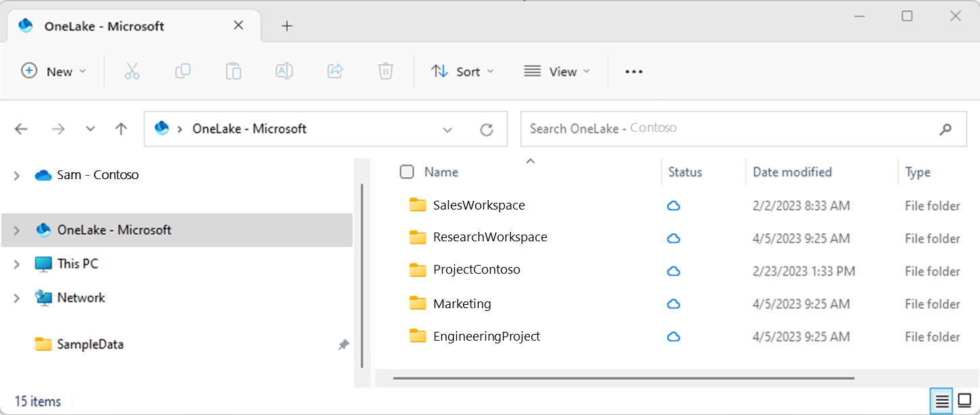Viewport: 980px width, 415px height.
Task: Toggle details view in the status bar
Action: (942, 401)
